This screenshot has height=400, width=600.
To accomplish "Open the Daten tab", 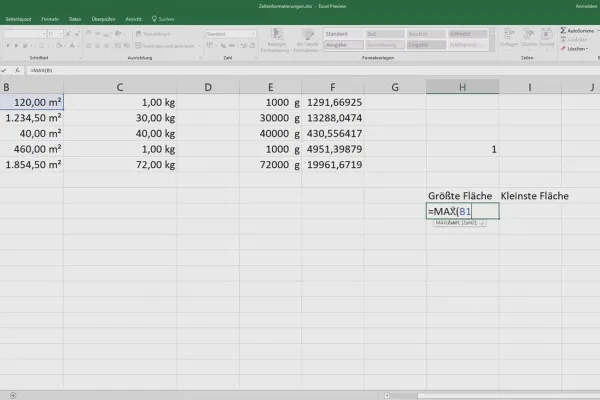I will (x=75, y=19).
